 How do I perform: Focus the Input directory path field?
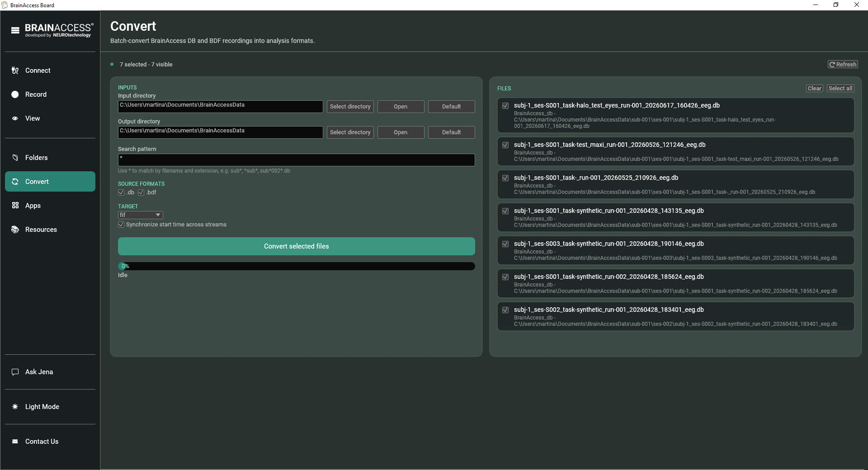click(x=221, y=107)
